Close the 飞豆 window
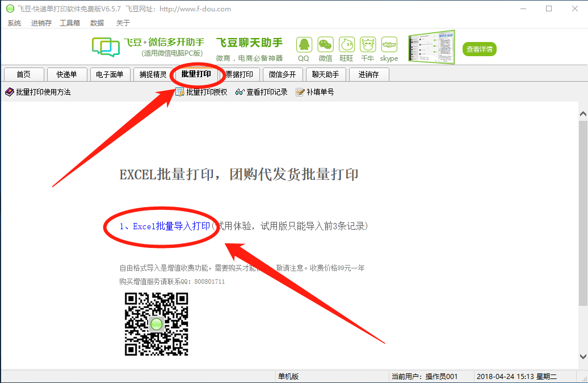The image size is (588, 383). pos(575,9)
